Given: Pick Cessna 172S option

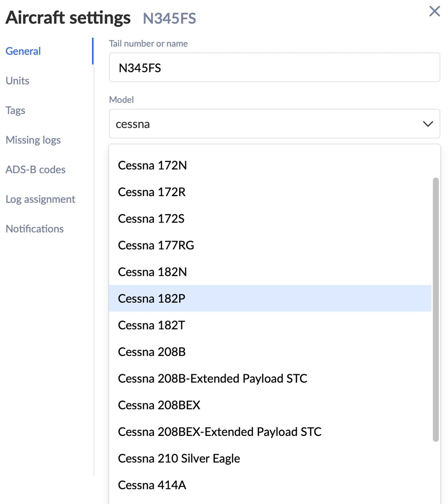Looking at the screenshot, I should point(270,219).
